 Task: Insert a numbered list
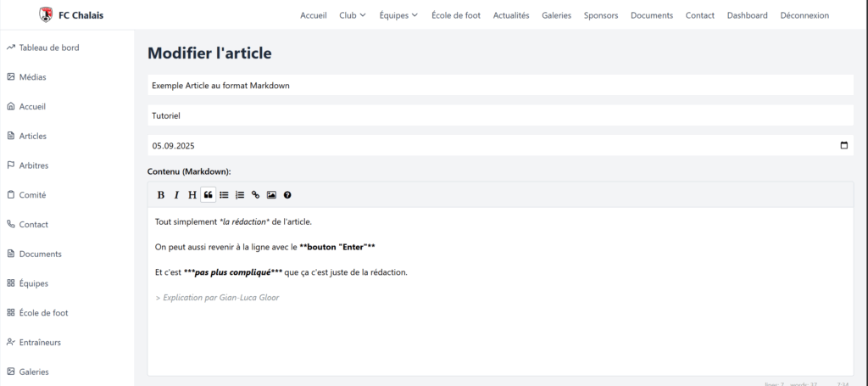point(240,195)
